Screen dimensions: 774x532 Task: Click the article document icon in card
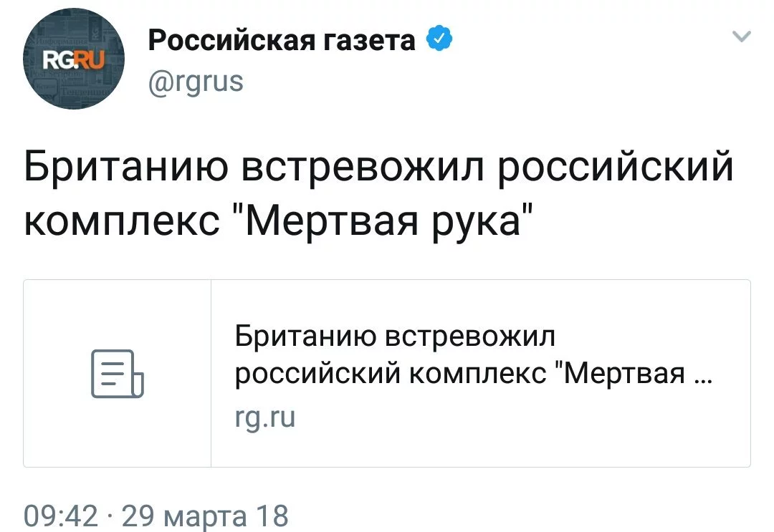(x=118, y=373)
